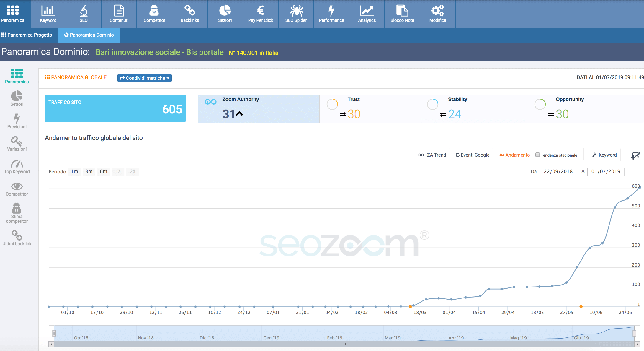Go to the SEO microscope section
The height and width of the screenshot is (351, 644).
point(84,14)
